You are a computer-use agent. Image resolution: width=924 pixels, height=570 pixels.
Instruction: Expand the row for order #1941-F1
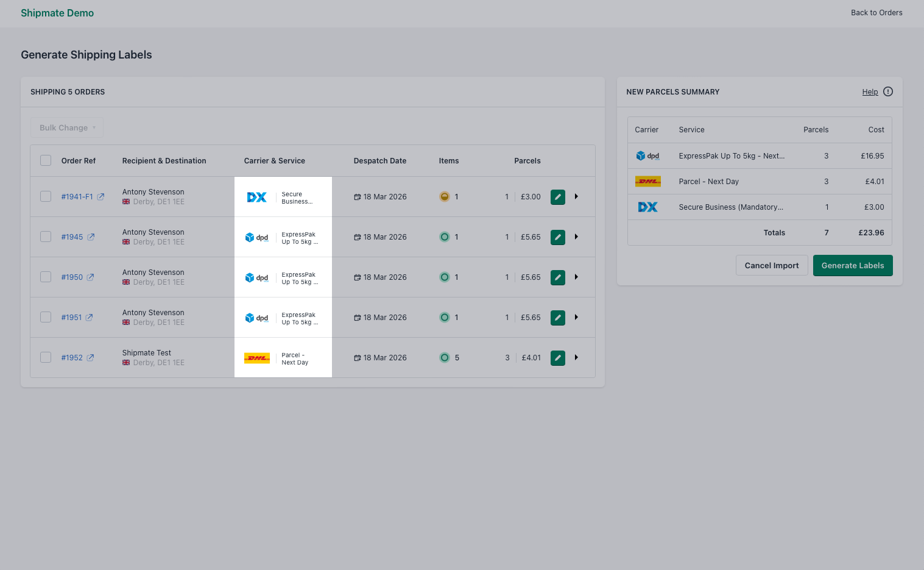tap(576, 196)
